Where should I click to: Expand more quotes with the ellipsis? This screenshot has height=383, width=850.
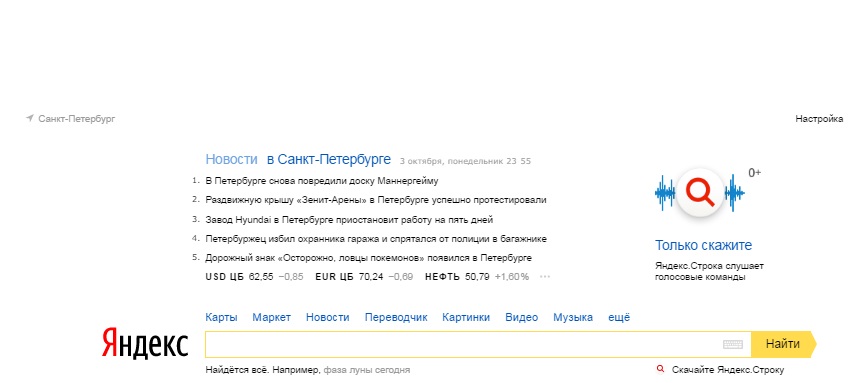click(x=545, y=277)
